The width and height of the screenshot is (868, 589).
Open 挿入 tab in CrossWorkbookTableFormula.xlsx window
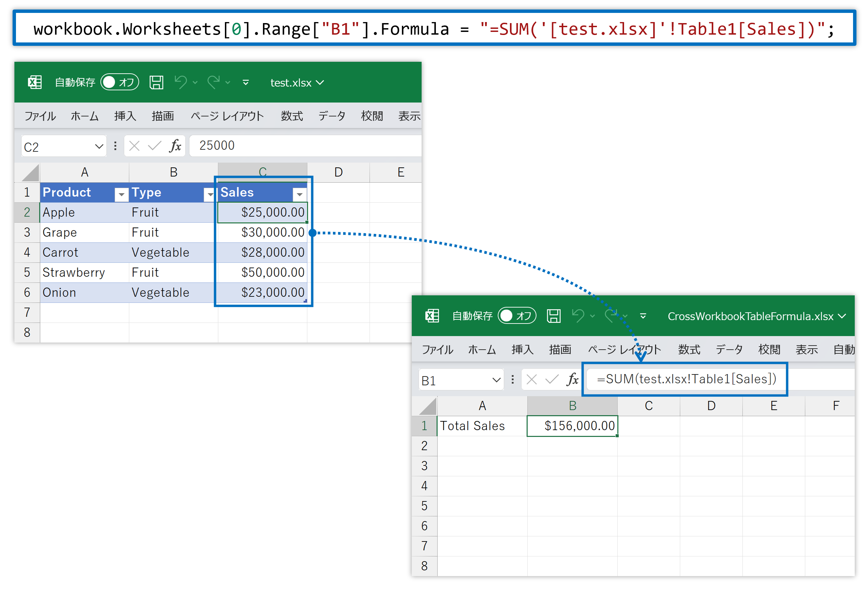point(522,350)
